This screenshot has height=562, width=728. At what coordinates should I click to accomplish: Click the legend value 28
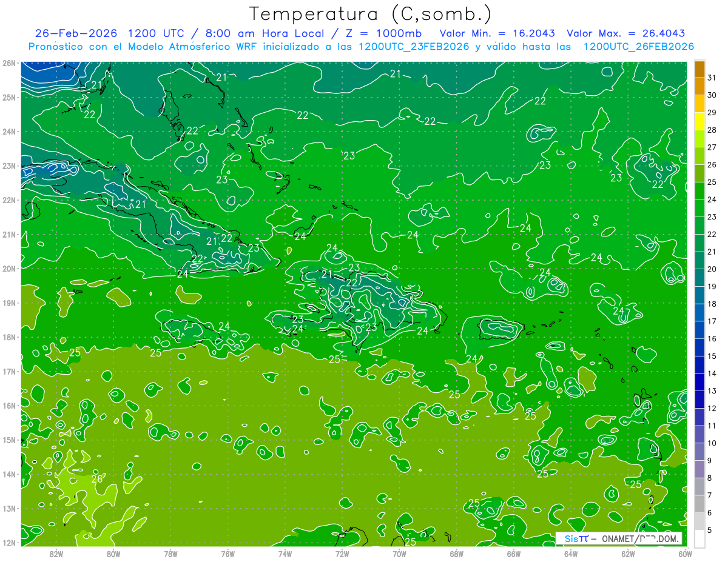coord(712,130)
